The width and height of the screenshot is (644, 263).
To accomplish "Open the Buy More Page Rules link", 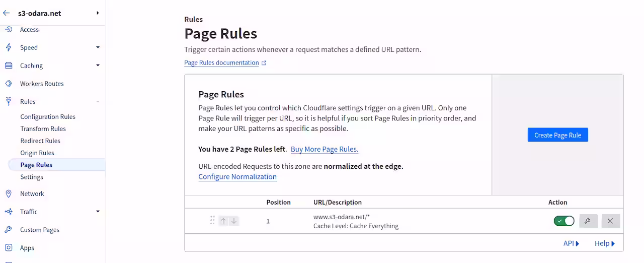I will (325, 149).
